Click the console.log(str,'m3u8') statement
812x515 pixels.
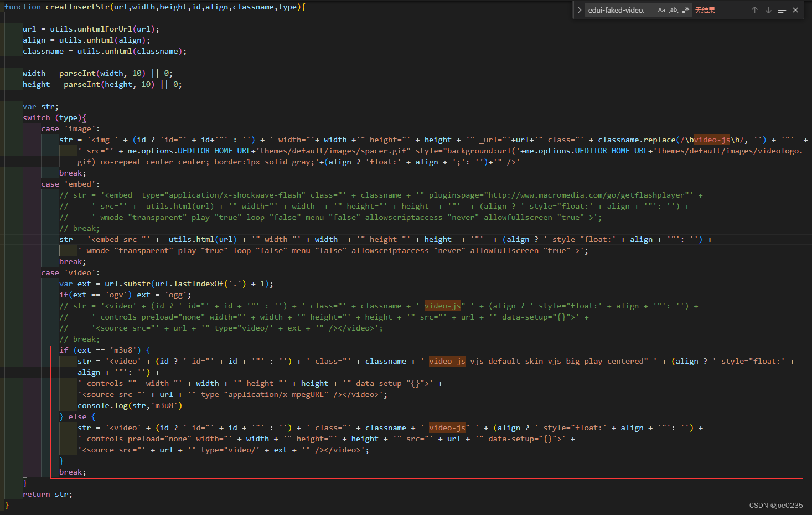[130, 405]
